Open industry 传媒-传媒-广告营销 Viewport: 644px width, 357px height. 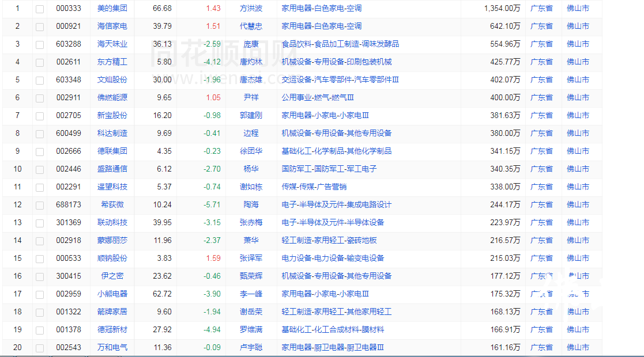tap(314, 187)
